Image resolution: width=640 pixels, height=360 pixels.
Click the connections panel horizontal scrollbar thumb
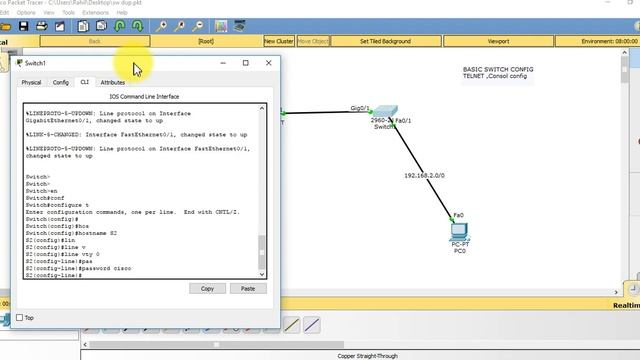click(217, 345)
